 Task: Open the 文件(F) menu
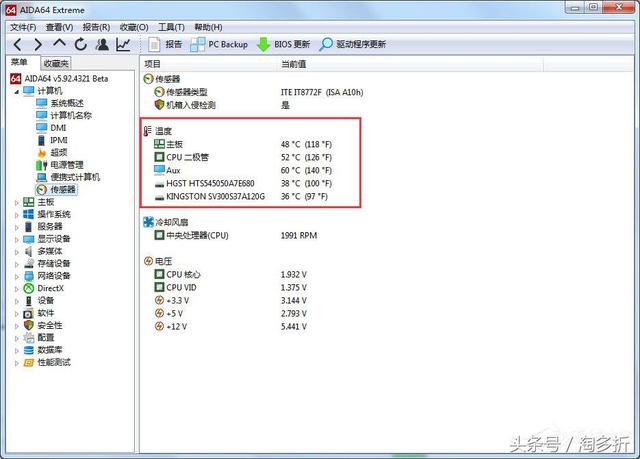[22, 27]
